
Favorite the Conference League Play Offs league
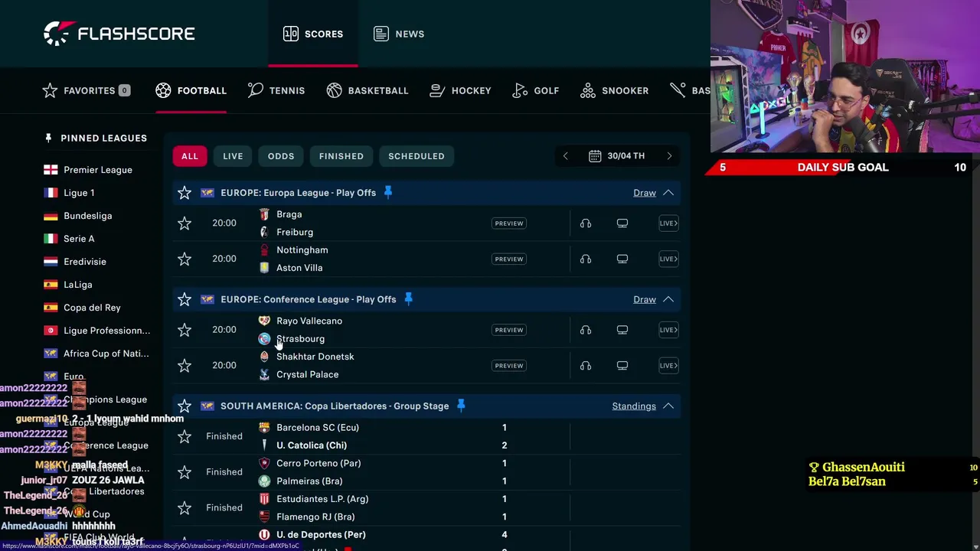pos(185,299)
